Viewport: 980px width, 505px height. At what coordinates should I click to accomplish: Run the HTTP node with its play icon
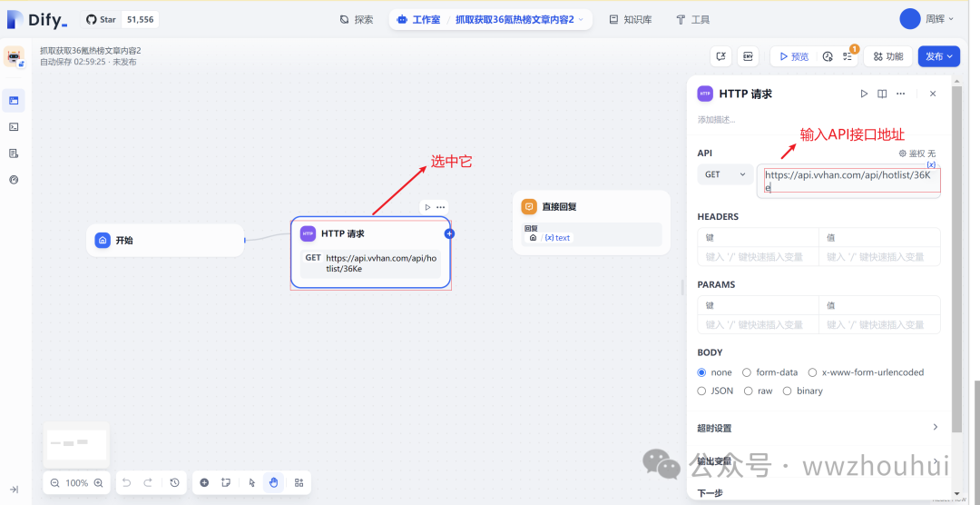[427, 207]
